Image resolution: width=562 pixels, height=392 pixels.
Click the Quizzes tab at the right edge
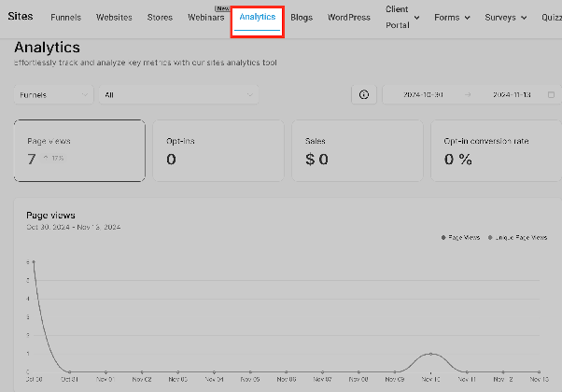pos(552,17)
